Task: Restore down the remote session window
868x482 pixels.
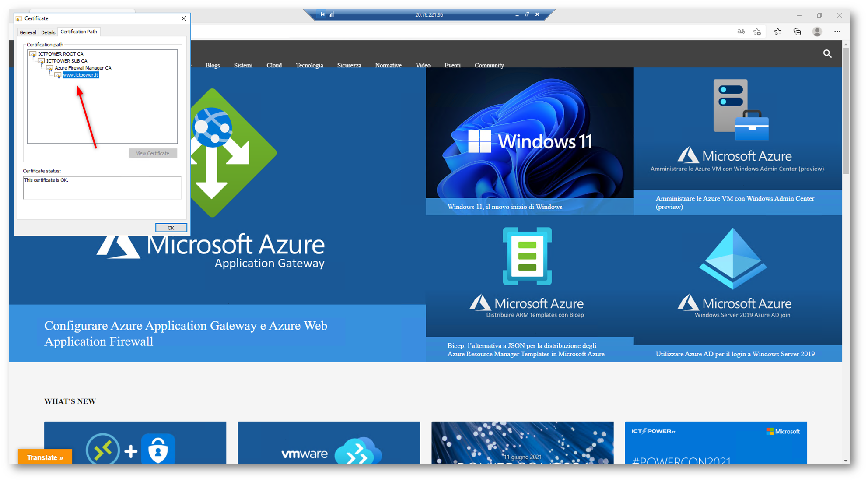Action: 527,14
